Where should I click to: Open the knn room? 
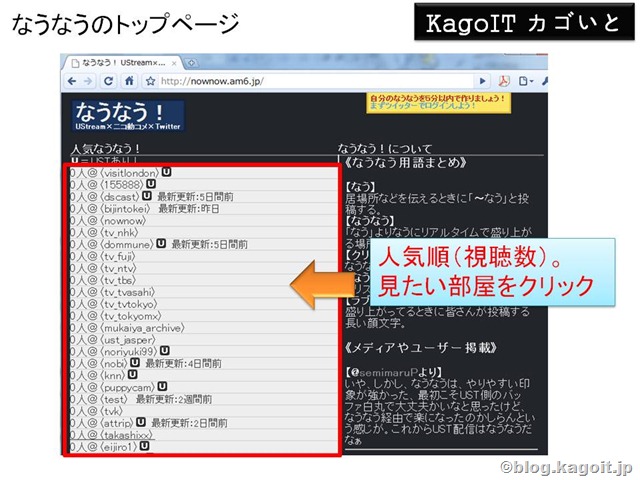click(113, 376)
